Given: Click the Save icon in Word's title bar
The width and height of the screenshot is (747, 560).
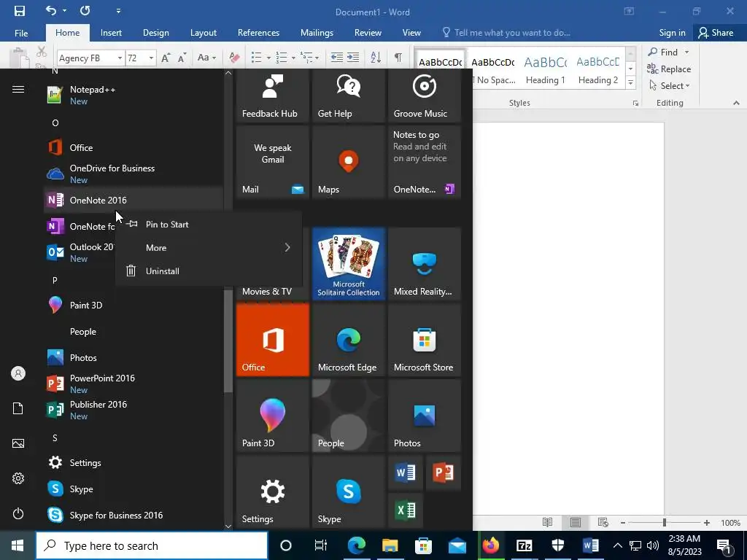Looking at the screenshot, I should click(20, 11).
